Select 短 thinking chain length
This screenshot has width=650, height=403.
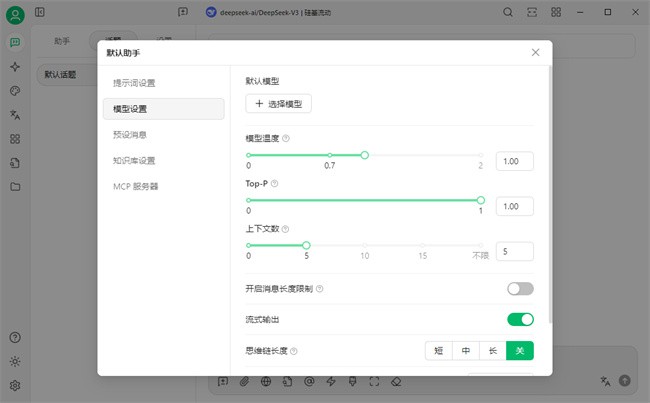click(439, 351)
